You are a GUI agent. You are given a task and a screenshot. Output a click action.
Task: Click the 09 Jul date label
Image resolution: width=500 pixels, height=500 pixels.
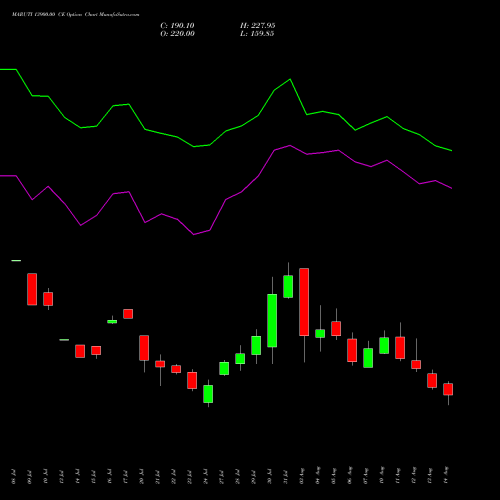coord(30,477)
